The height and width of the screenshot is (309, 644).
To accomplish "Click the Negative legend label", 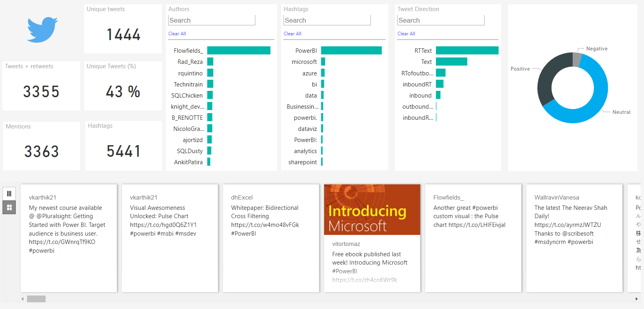I will 597,49.
